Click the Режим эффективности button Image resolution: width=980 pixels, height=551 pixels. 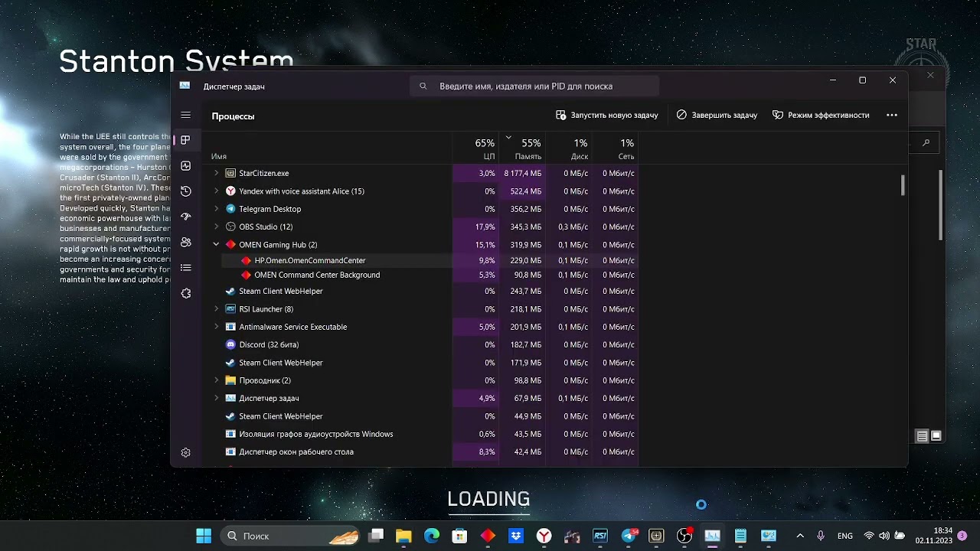click(x=821, y=115)
